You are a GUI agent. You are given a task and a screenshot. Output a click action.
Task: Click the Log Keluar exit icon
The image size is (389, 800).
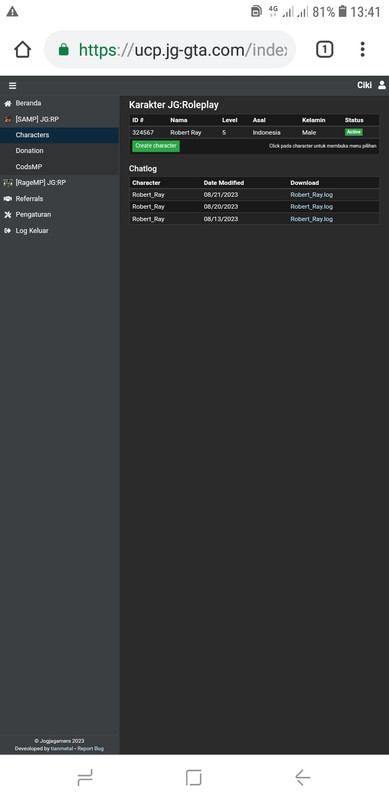click(x=8, y=231)
